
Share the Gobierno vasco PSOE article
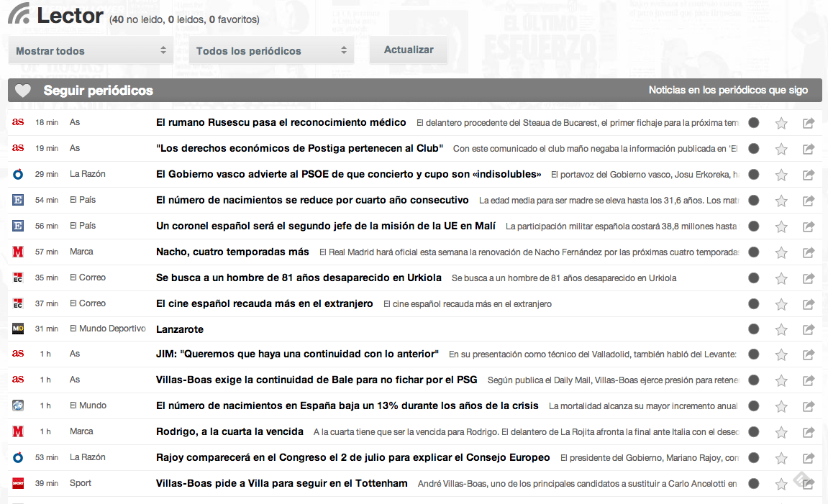coord(809,175)
